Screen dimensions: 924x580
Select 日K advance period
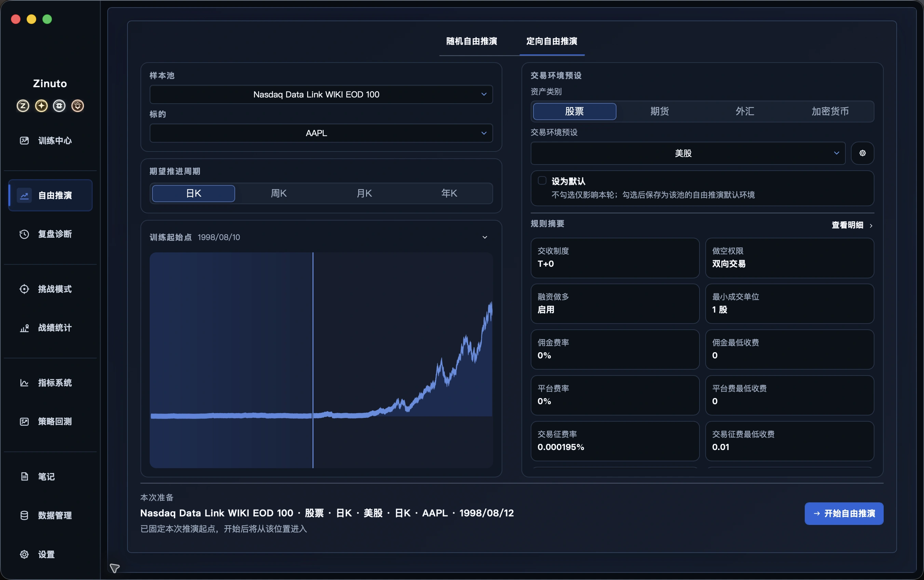pyautogui.click(x=193, y=193)
